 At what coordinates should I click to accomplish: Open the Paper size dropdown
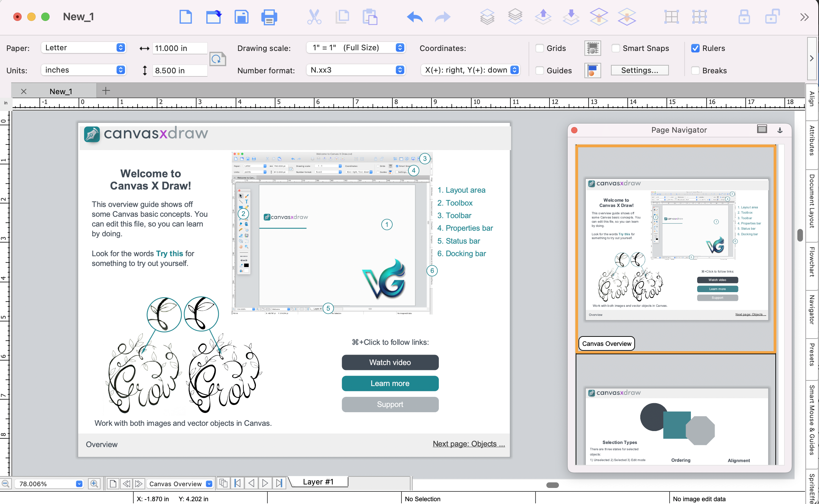[83, 48]
